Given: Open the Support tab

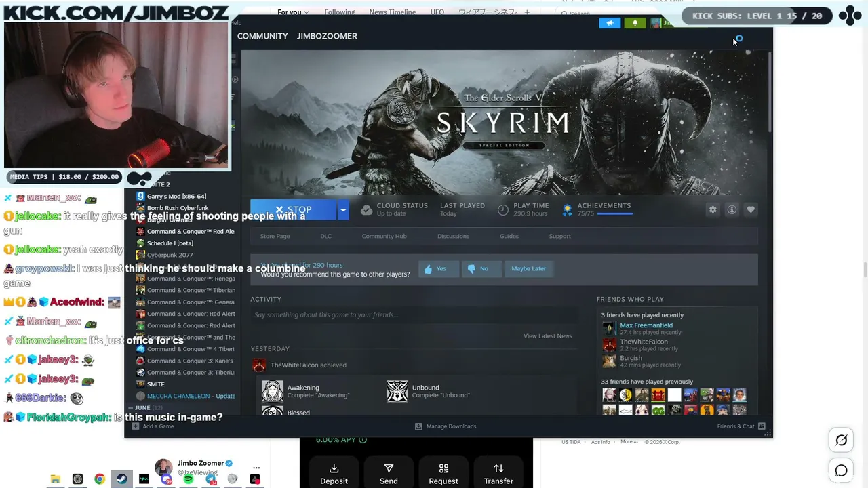Looking at the screenshot, I should click(x=559, y=236).
